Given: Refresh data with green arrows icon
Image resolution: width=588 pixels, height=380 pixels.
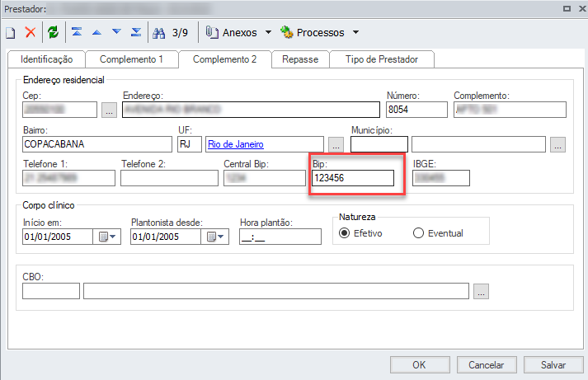Looking at the screenshot, I should point(53,32).
